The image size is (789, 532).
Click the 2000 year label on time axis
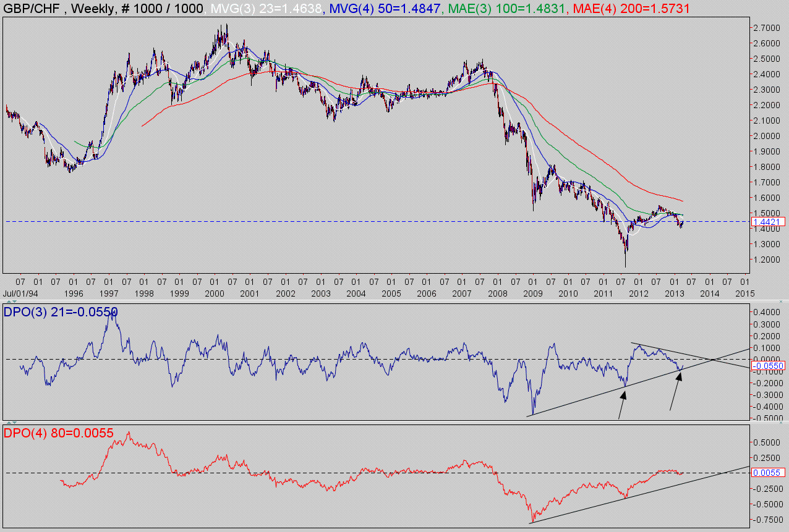215,293
